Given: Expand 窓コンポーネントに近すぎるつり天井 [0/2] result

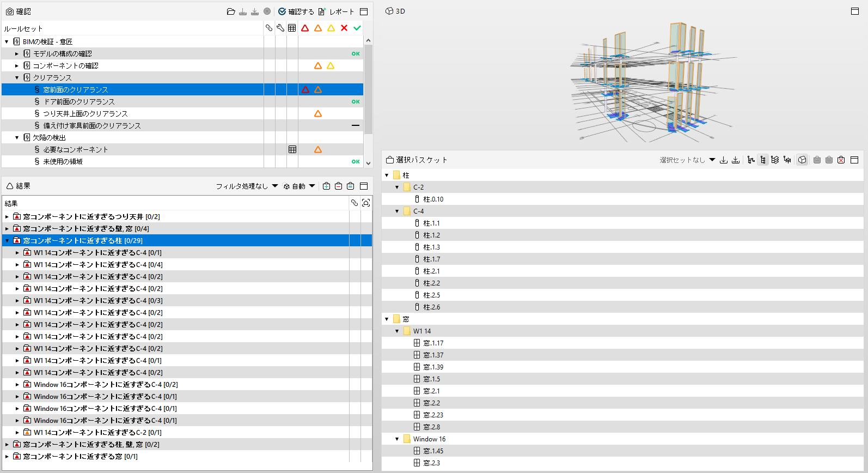Looking at the screenshot, I should pos(7,216).
